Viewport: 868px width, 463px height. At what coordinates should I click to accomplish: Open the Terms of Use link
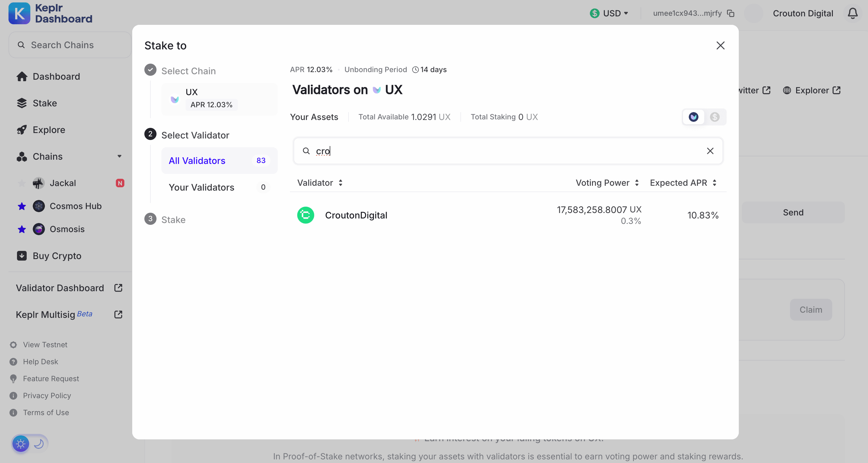pos(46,412)
